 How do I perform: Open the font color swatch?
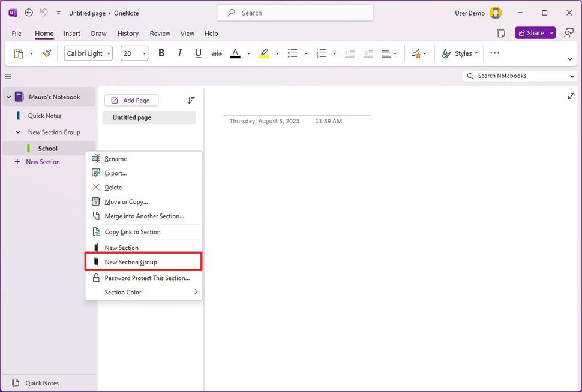(235, 53)
